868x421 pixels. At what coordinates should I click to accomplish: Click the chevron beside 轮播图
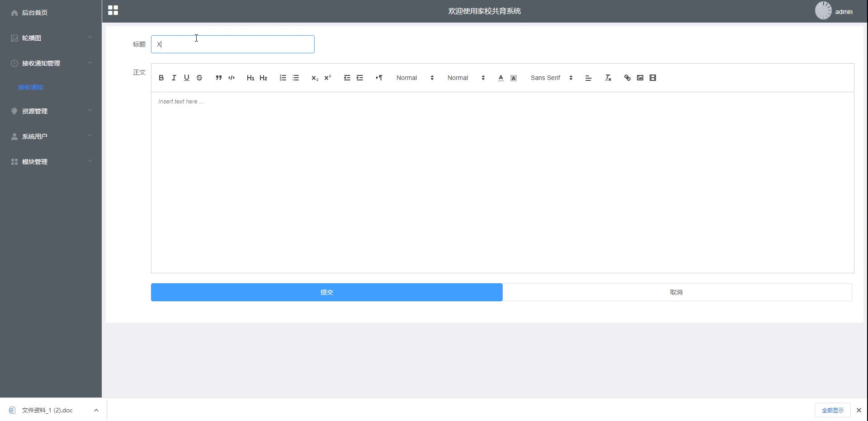point(90,37)
